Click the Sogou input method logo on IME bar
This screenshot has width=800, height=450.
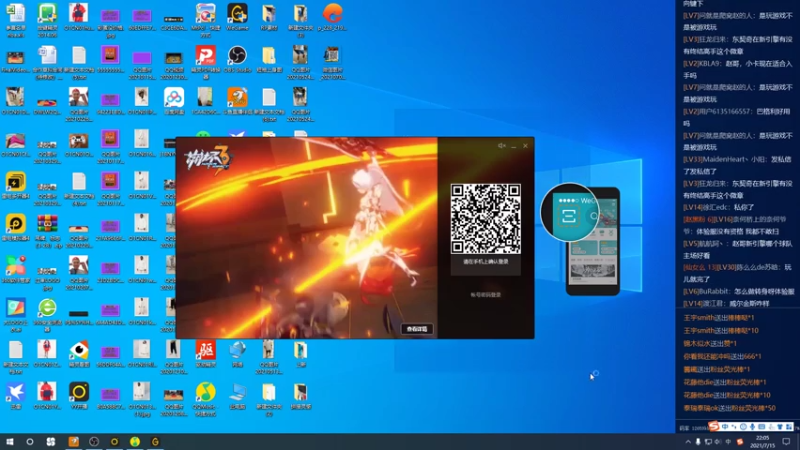point(714,426)
